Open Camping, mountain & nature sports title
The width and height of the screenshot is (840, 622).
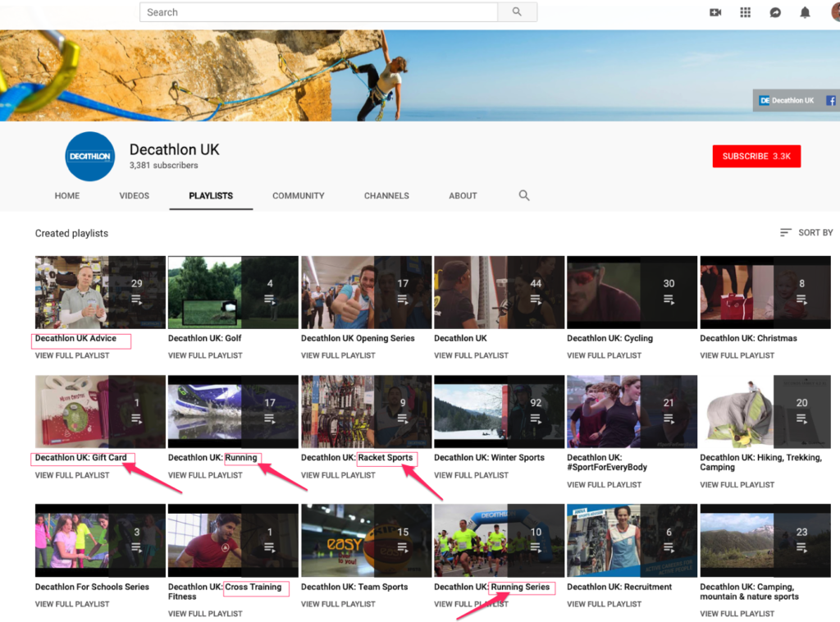pos(749,592)
